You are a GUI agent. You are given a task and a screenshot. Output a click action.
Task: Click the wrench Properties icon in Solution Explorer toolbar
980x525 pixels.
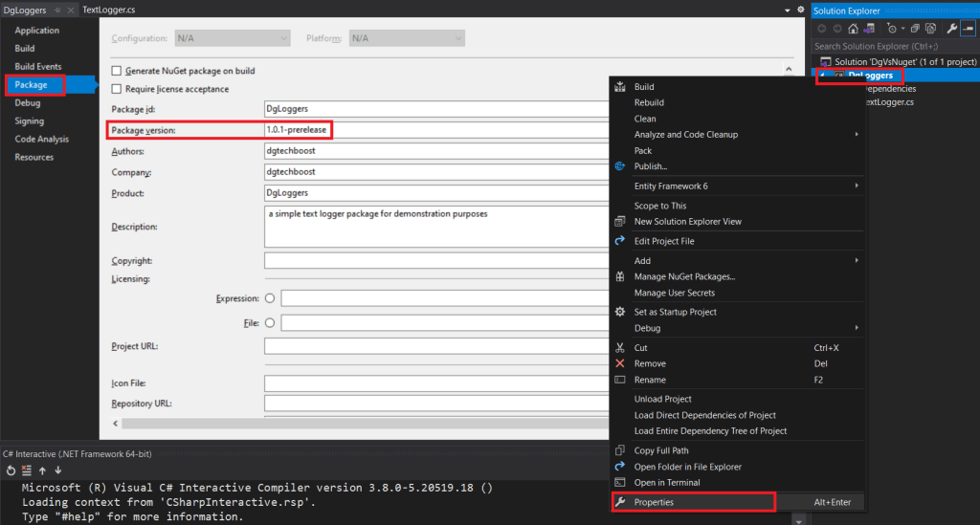point(951,29)
